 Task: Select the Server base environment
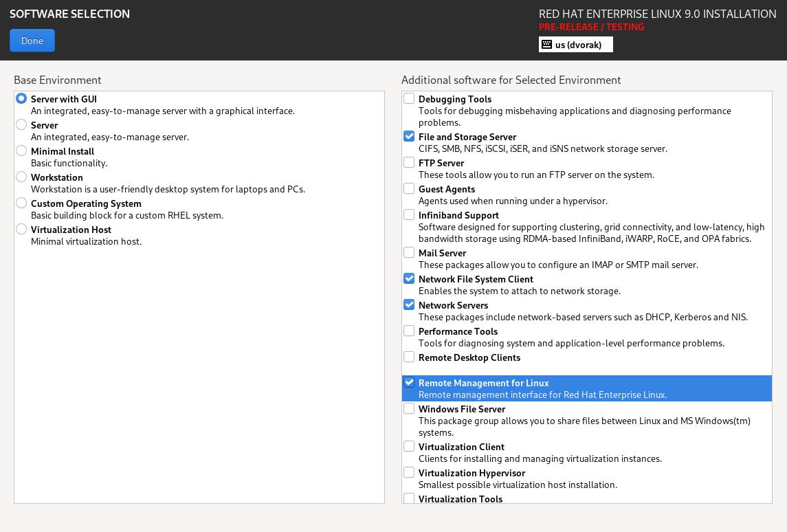(x=21, y=124)
